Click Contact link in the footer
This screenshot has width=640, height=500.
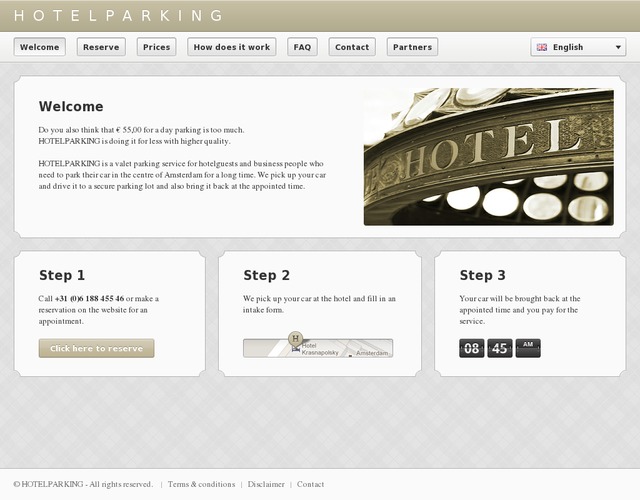tap(310, 484)
